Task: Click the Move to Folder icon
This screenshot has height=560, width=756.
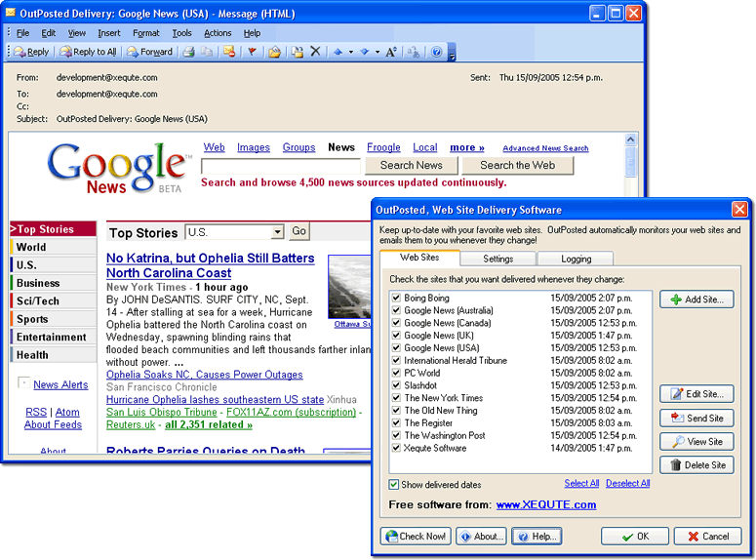Action: (x=275, y=52)
